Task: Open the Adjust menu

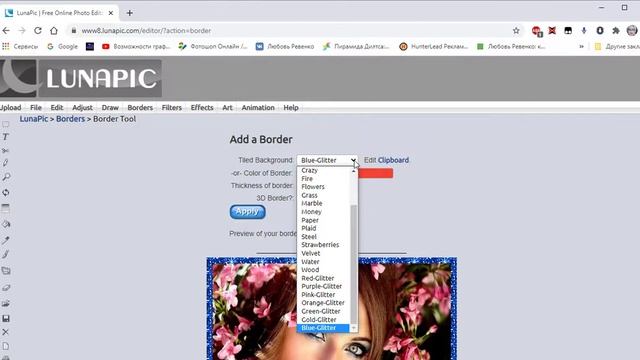Action: 82,108
